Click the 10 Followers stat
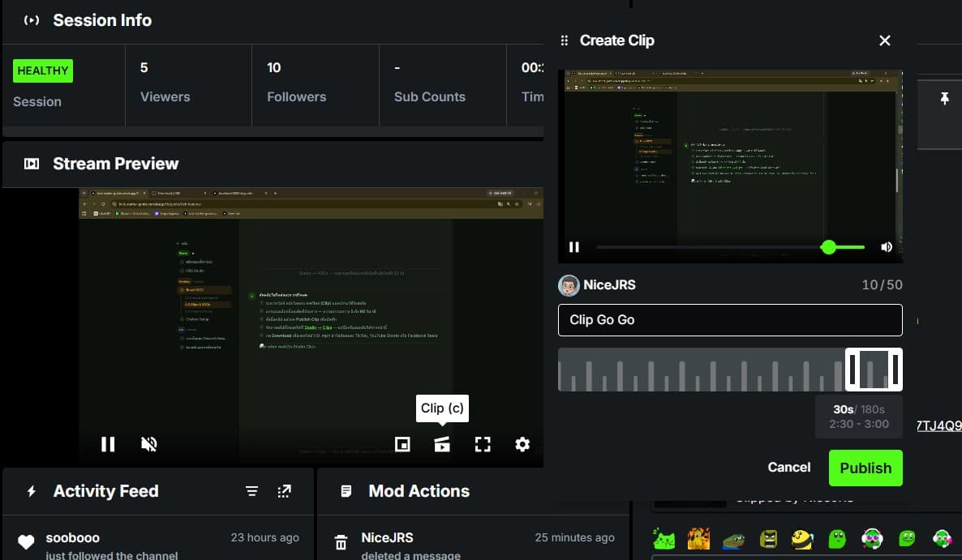The width and height of the screenshot is (962, 560). [x=296, y=82]
